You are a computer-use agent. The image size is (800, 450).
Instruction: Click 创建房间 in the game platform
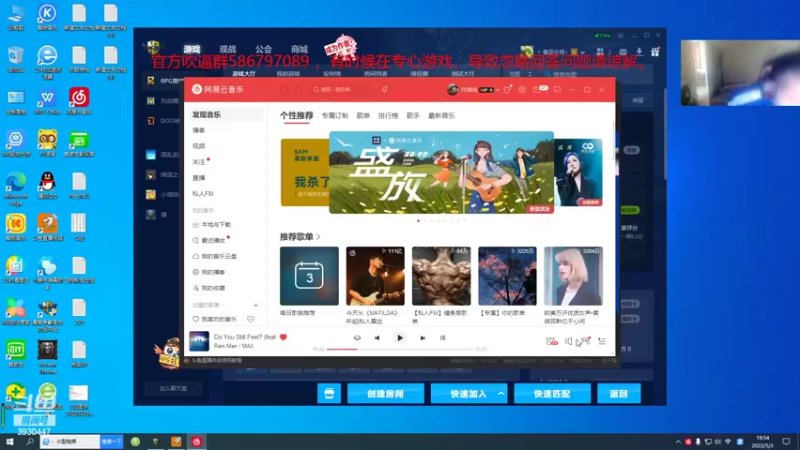[385, 394]
